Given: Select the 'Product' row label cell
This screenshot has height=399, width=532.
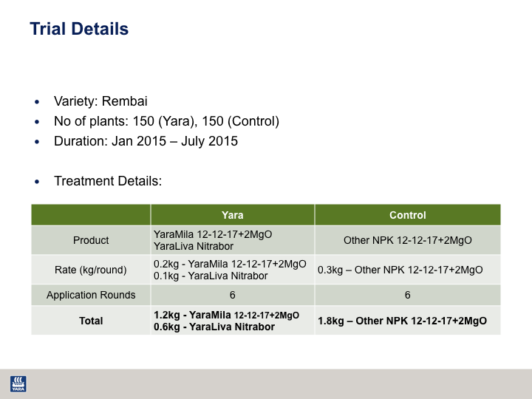Looking at the screenshot, I should point(91,240).
